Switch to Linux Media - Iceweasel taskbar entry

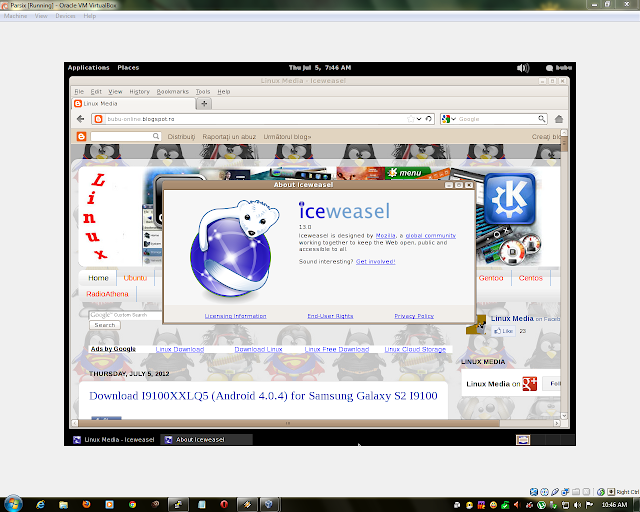(114, 440)
